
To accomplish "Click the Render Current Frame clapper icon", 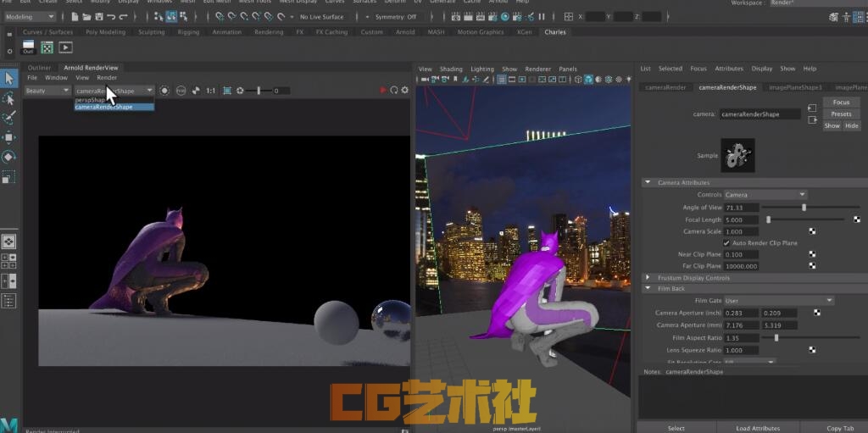I will coord(468,17).
